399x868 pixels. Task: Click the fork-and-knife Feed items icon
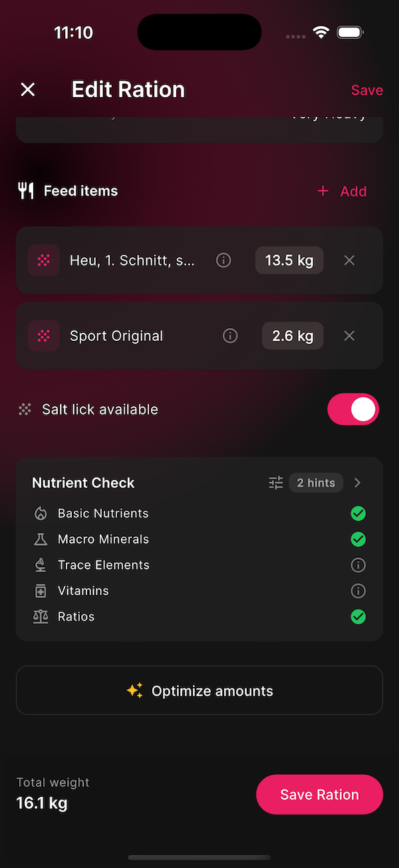pyautogui.click(x=25, y=191)
